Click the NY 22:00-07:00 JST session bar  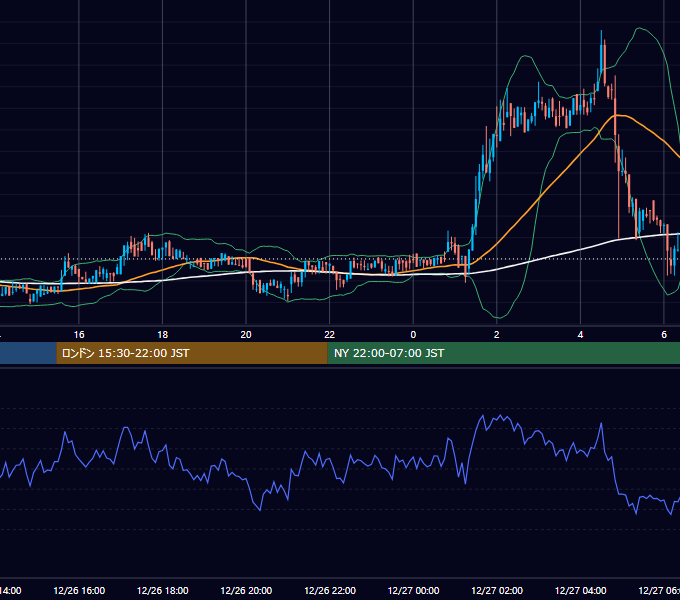pos(503,353)
